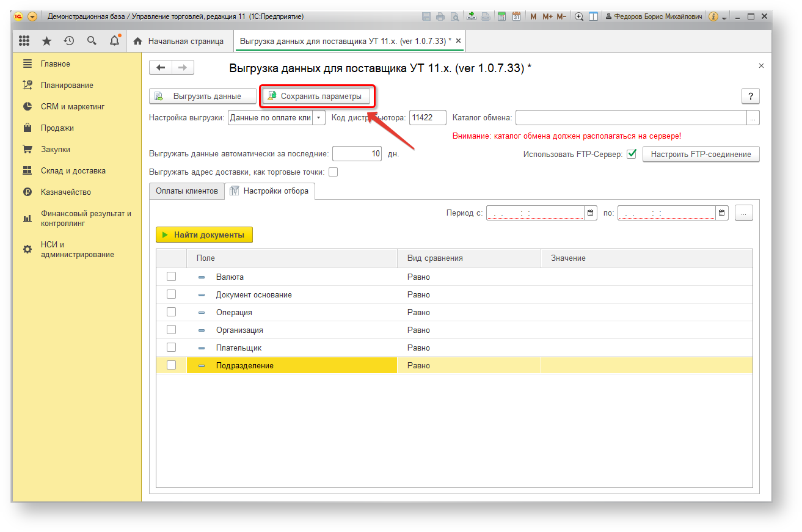Close the form with the x button
This screenshot has height=532, width=802.
click(761, 65)
